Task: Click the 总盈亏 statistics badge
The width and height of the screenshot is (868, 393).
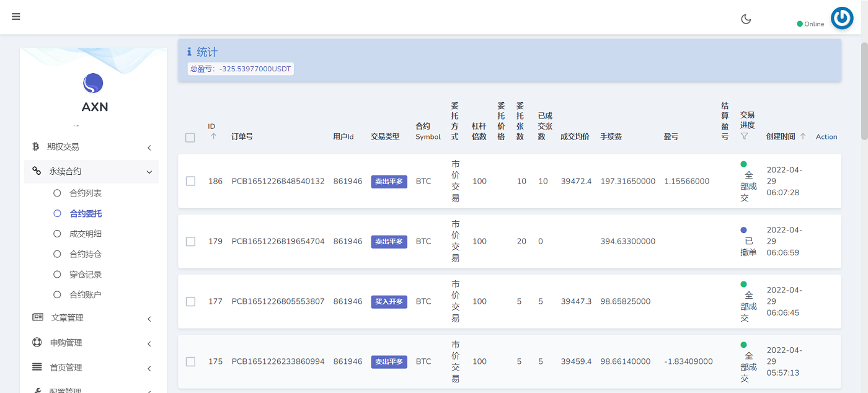Action: point(241,69)
